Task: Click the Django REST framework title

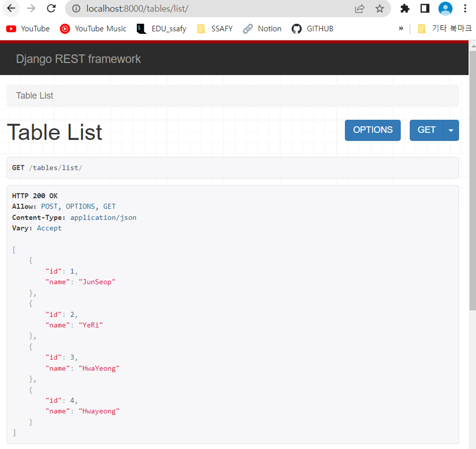Action: (78, 59)
